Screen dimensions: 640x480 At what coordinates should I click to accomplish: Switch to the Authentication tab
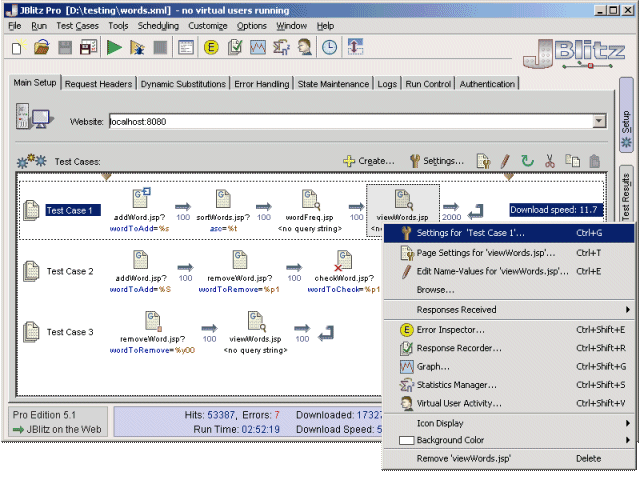coord(487,84)
